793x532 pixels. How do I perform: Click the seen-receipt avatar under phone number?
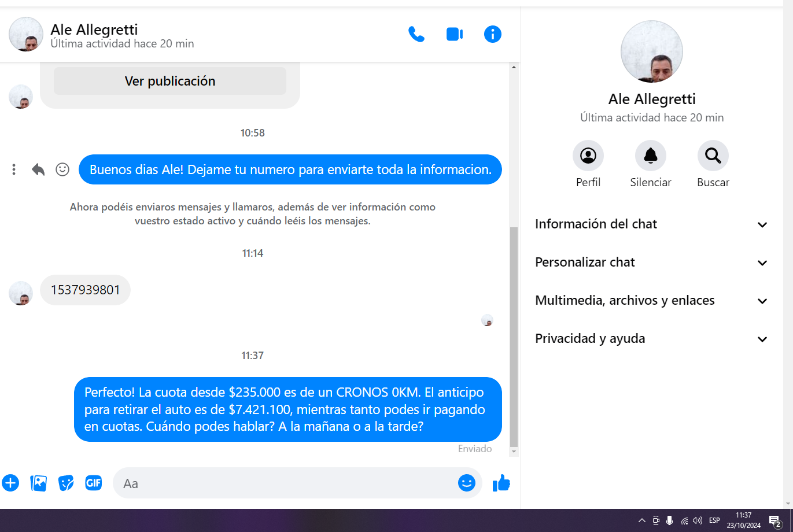coord(488,320)
